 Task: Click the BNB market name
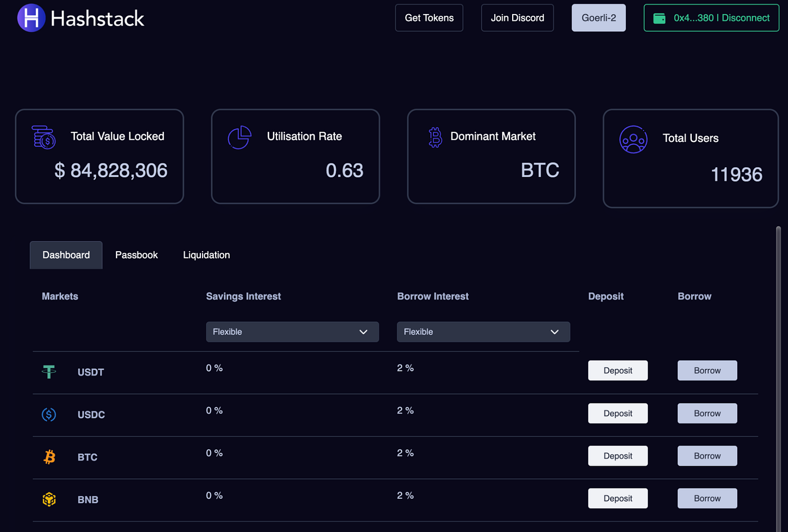88,499
